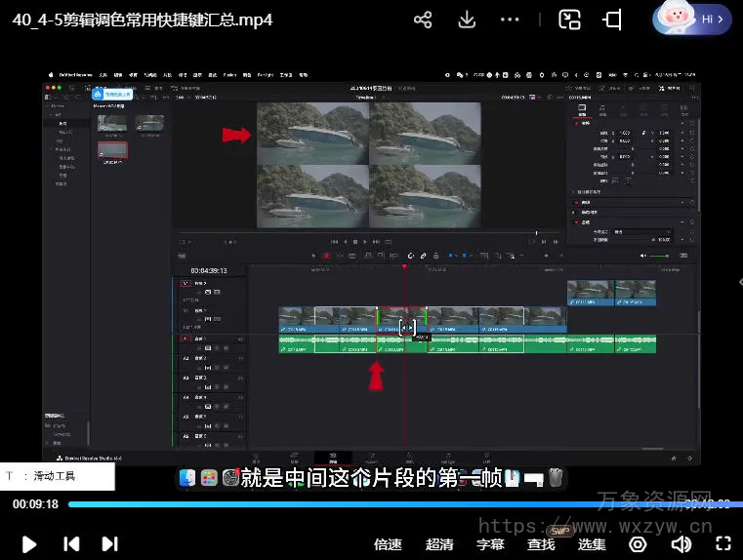The height and width of the screenshot is (560, 743).
Task: Select the red-bordered clip thumbnail in media pool
Action: (x=112, y=150)
